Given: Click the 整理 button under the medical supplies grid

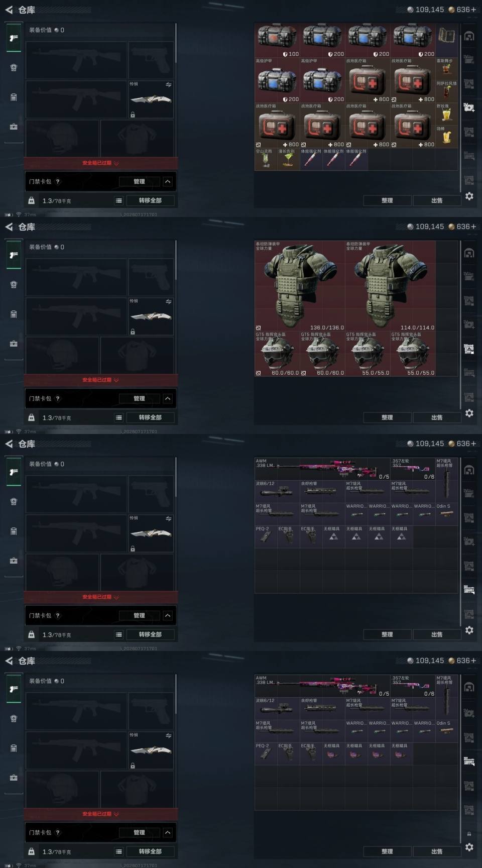Looking at the screenshot, I should click(387, 200).
